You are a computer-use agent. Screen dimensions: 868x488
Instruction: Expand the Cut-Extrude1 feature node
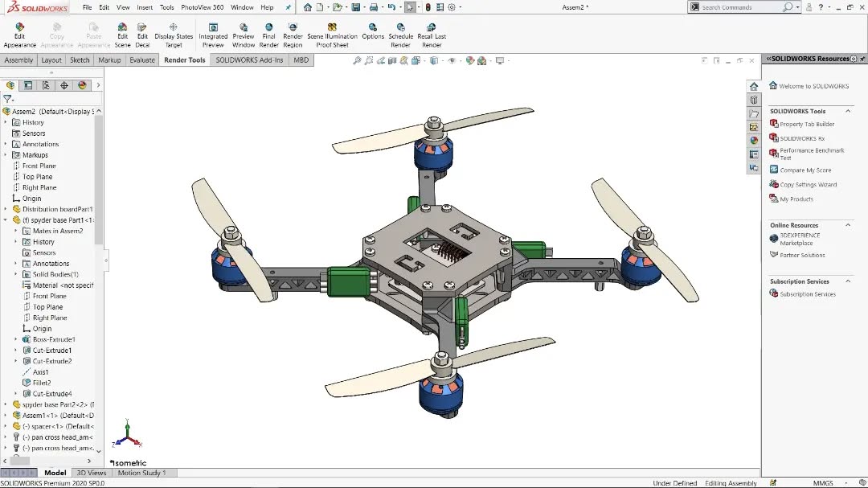tap(15, 350)
